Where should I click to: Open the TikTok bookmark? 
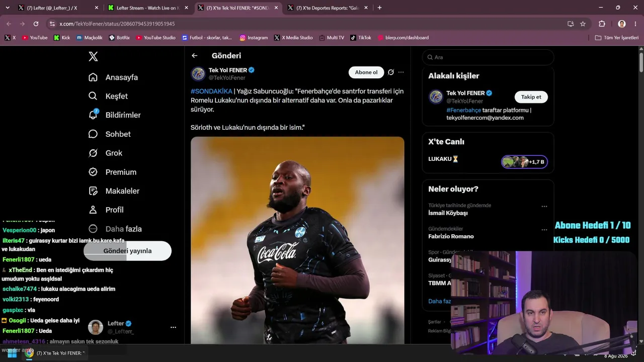click(361, 38)
